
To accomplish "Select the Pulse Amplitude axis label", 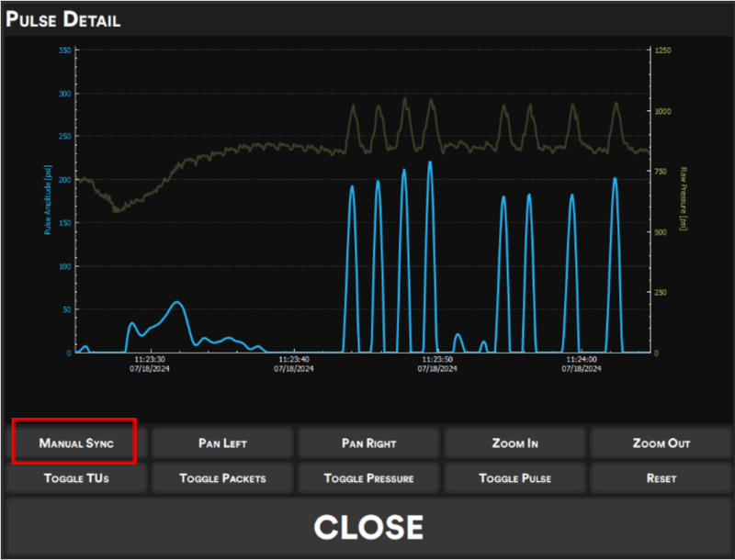I will pyautogui.click(x=46, y=200).
